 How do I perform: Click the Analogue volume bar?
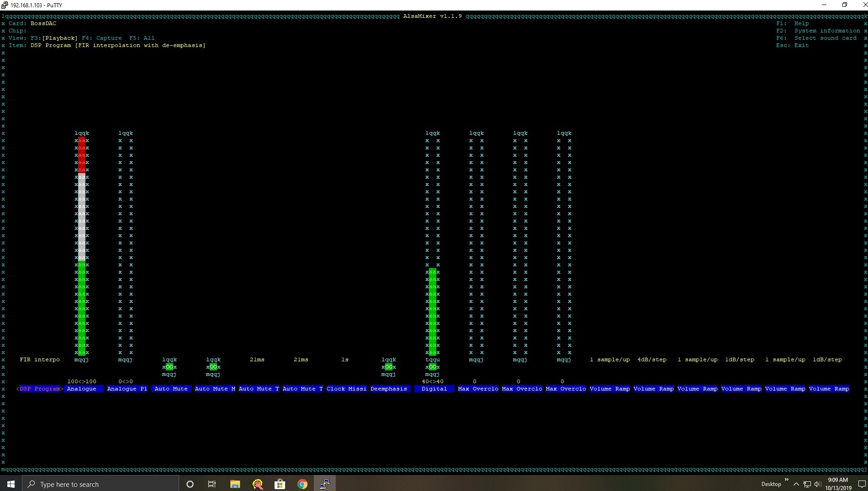pyautogui.click(x=82, y=247)
